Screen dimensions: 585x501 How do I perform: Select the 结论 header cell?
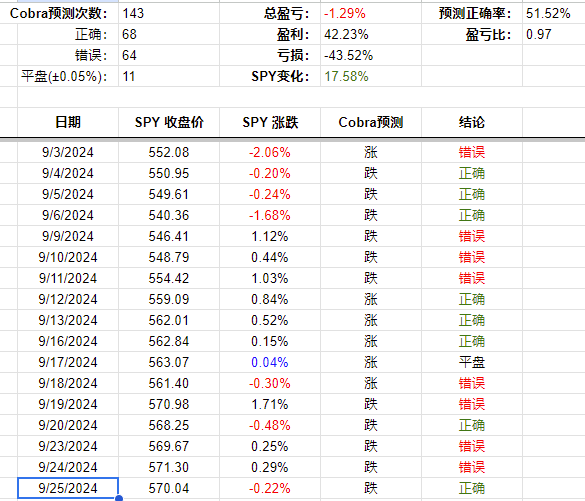pyautogui.click(x=472, y=122)
